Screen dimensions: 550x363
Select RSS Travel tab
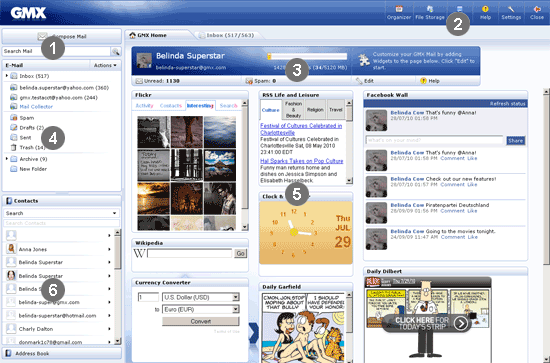pyautogui.click(x=335, y=109)
